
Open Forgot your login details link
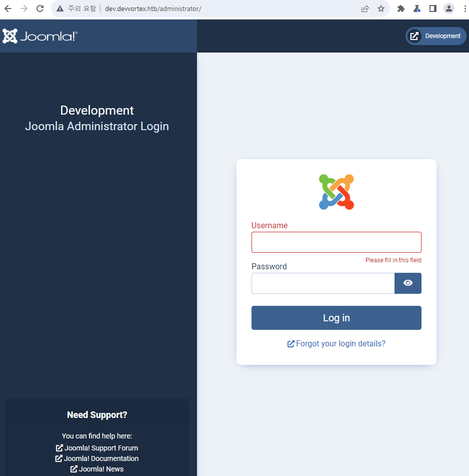point(336,344)
